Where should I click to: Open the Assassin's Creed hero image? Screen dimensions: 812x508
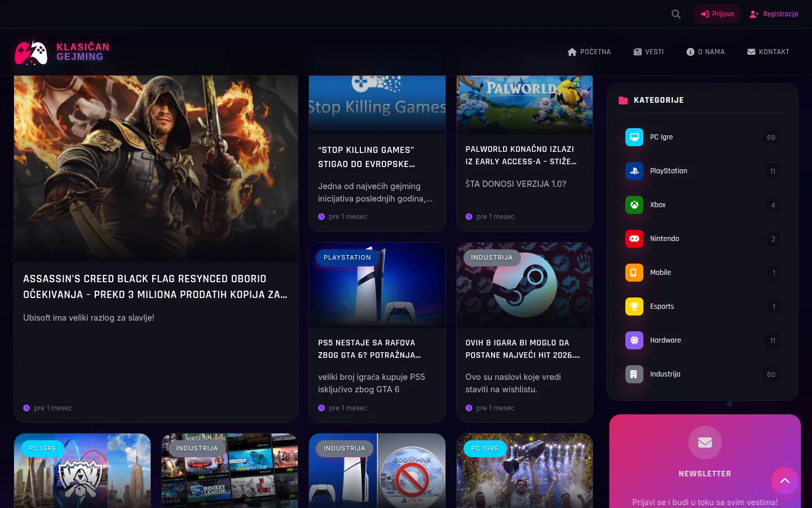[156, 169]
